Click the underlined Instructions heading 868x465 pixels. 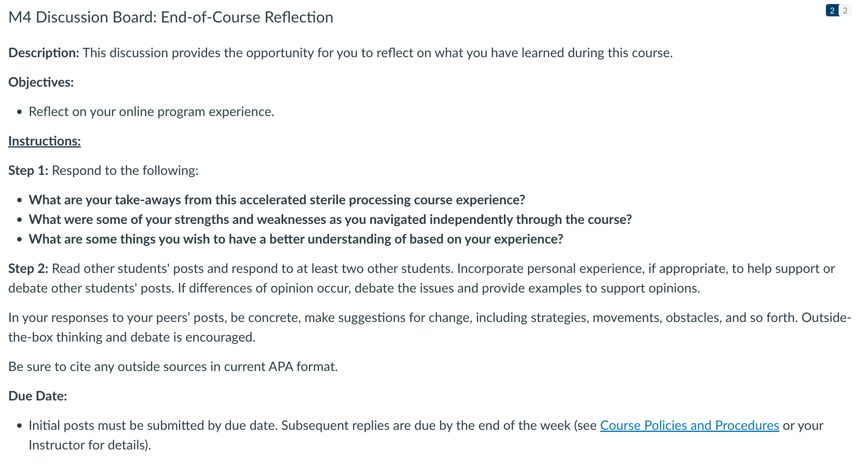(45, 141)
